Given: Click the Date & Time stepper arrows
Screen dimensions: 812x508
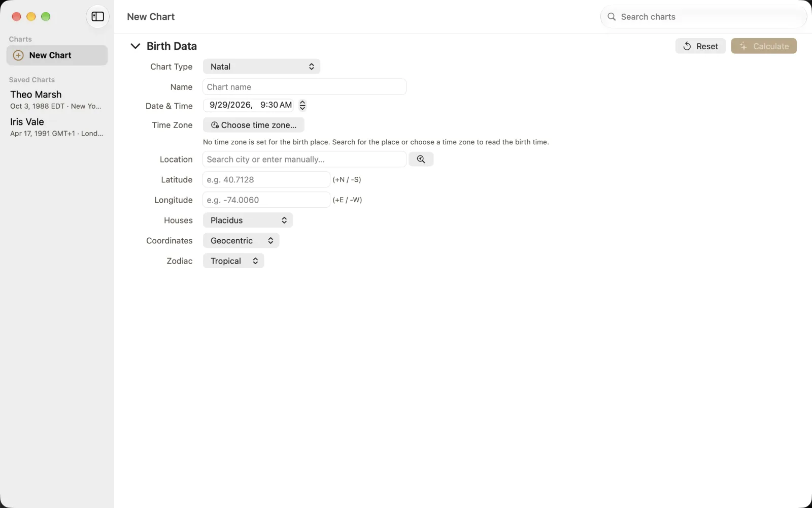Looking at the screenshot, I should (302, 105).
